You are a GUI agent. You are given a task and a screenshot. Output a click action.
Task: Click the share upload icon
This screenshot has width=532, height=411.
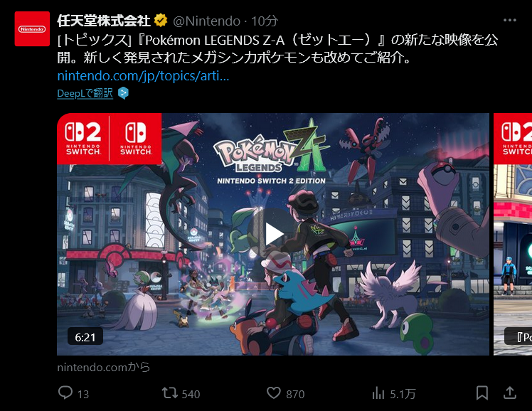click(510, 393)
